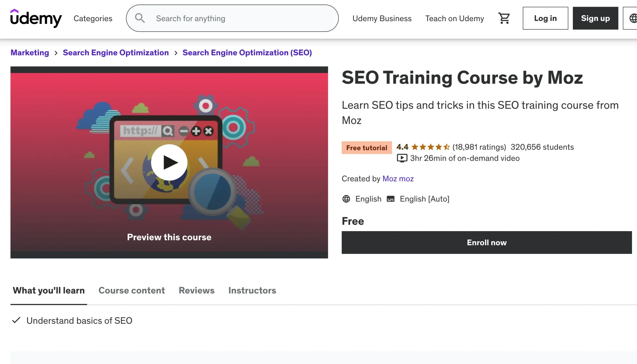Screen dimensions: 637x364
Task: Click the closed captions icon
Action: tap(390, 199)
